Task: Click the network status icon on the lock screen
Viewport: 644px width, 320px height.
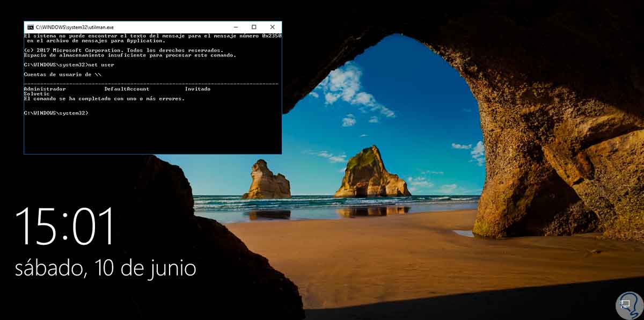Action: 625,304
